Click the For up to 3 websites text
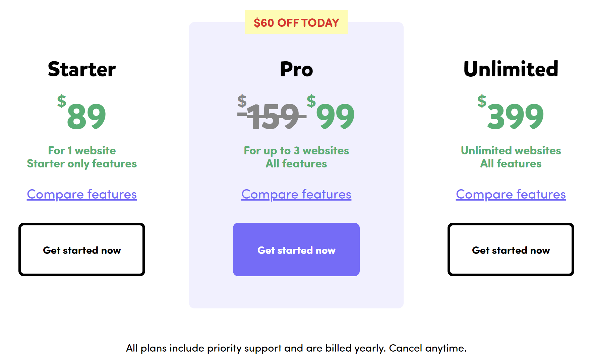Viewport: 590px width, 364px height. (x=296, y=151)
